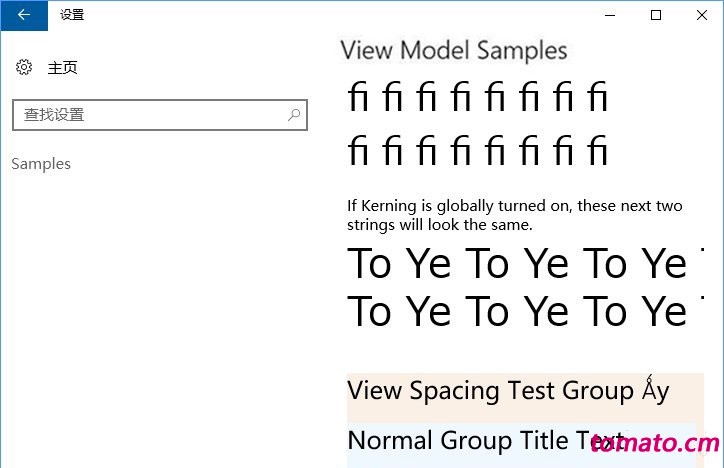
Task: Click the first row of fi ligatures
Action: [477, 96]
